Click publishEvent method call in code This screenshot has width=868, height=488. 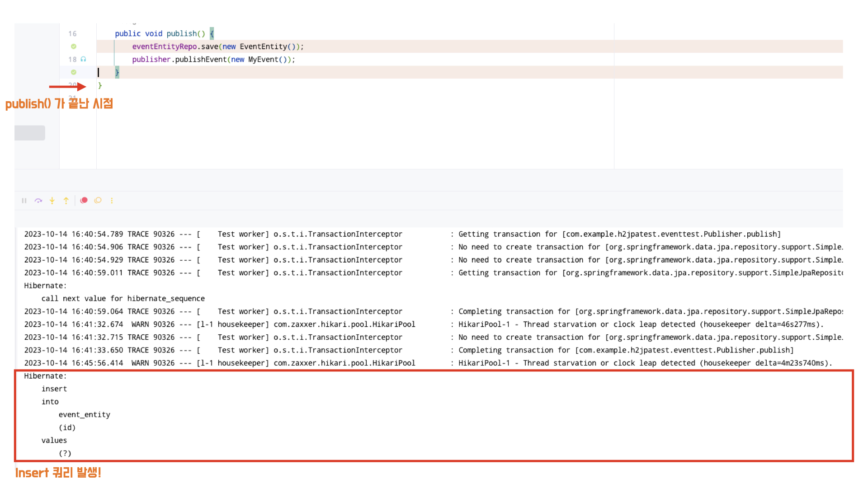(201, 60)
